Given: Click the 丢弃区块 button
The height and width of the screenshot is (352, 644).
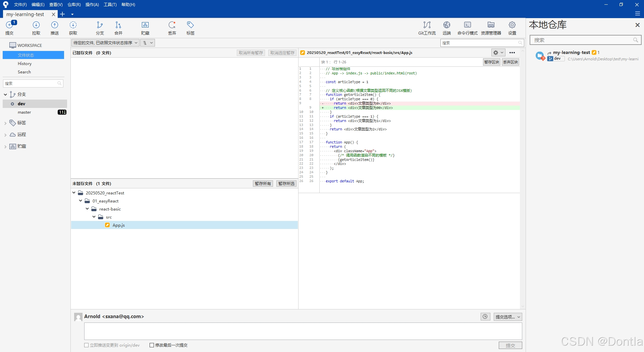Looking at the screenshot, I should tap(510, 62).
